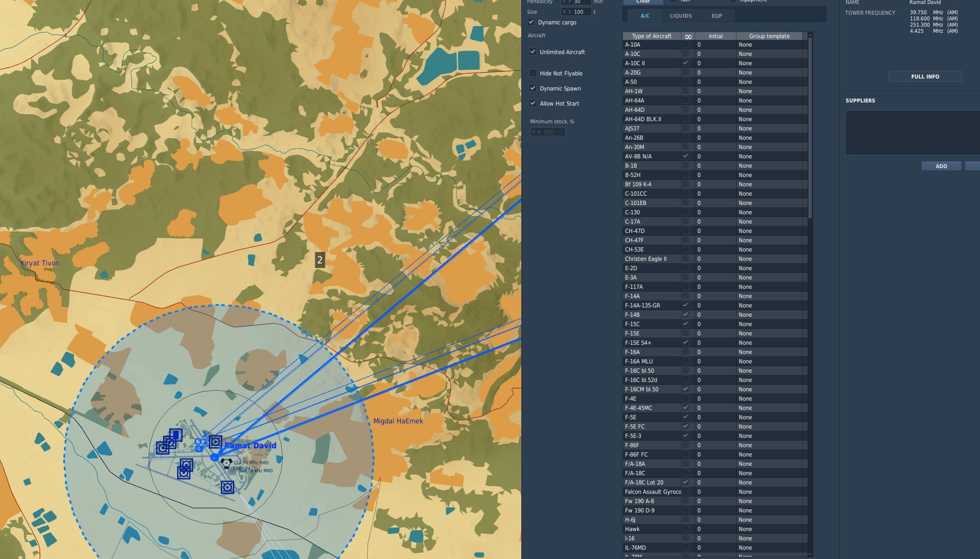Uncheck unlimited box for F-14B row

(x=686, y=315)
